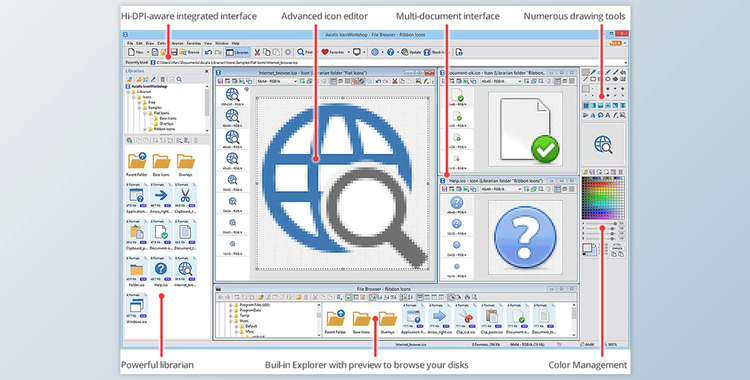This screenshot has height=380, width=750.
Task: Select Users folder in File Browser tree
Action: click(x=244, y=321)
